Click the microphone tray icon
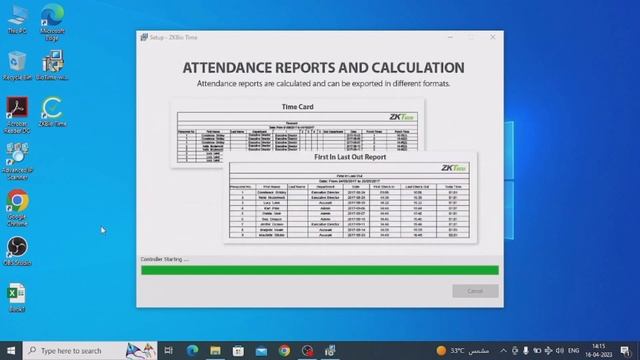Image resolution: width=640 pixels, height=360 pixels. (526, 351)
